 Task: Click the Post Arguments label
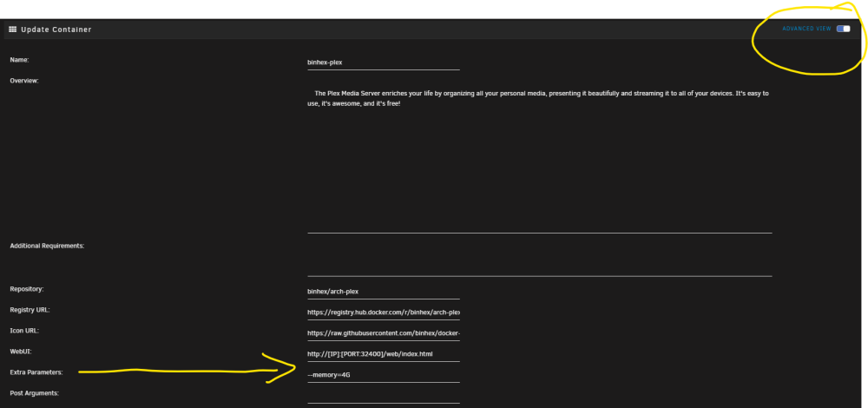(x=35, y=393)
